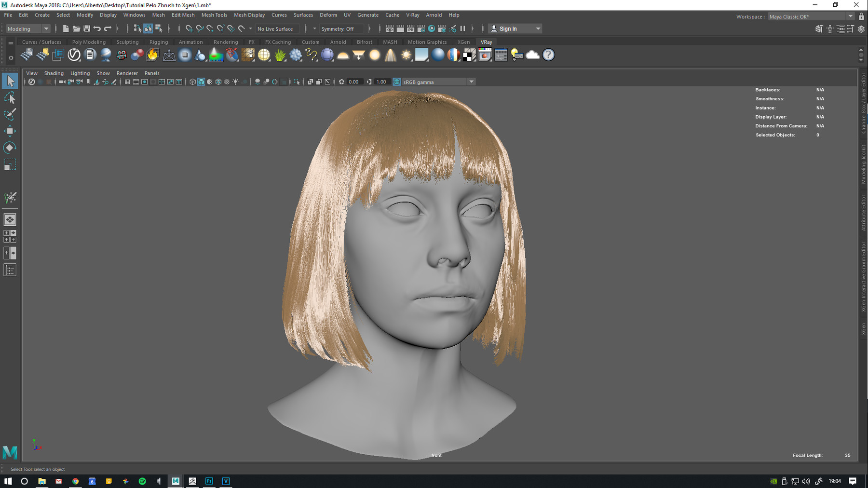Open Channel Box / Layer Editor side tab

pyautogui.click(x=863, y=103)
